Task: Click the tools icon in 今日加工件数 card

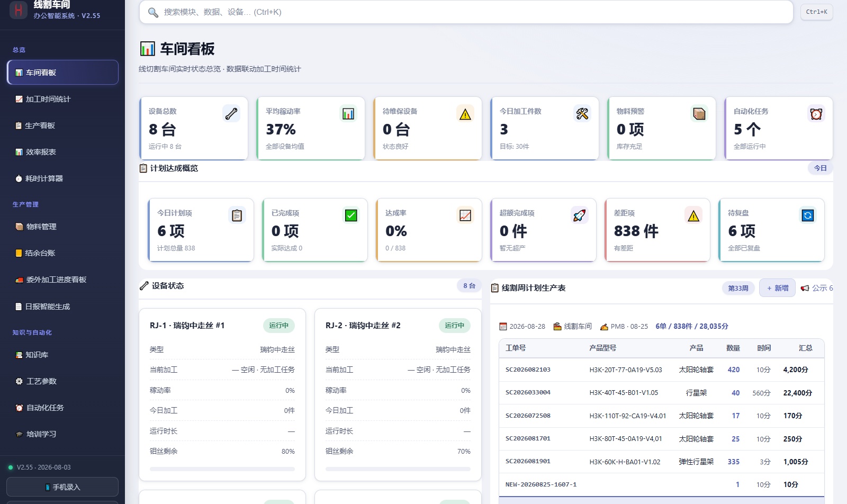Action: click(582, 113)
